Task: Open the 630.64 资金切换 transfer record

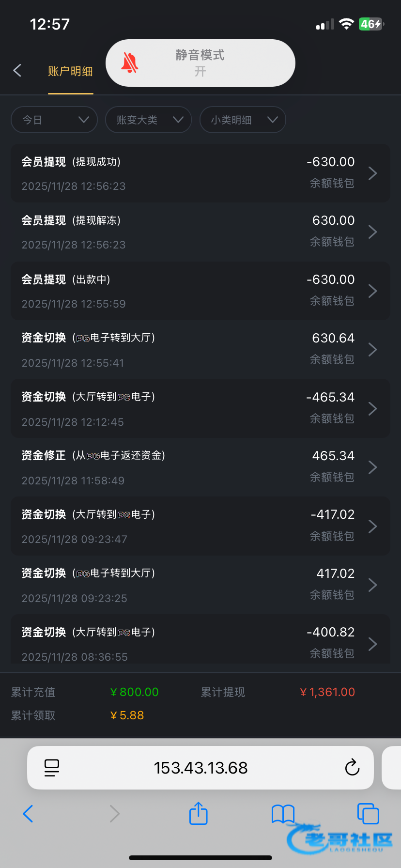Action: pyautogui.click(x=200, y=350)
